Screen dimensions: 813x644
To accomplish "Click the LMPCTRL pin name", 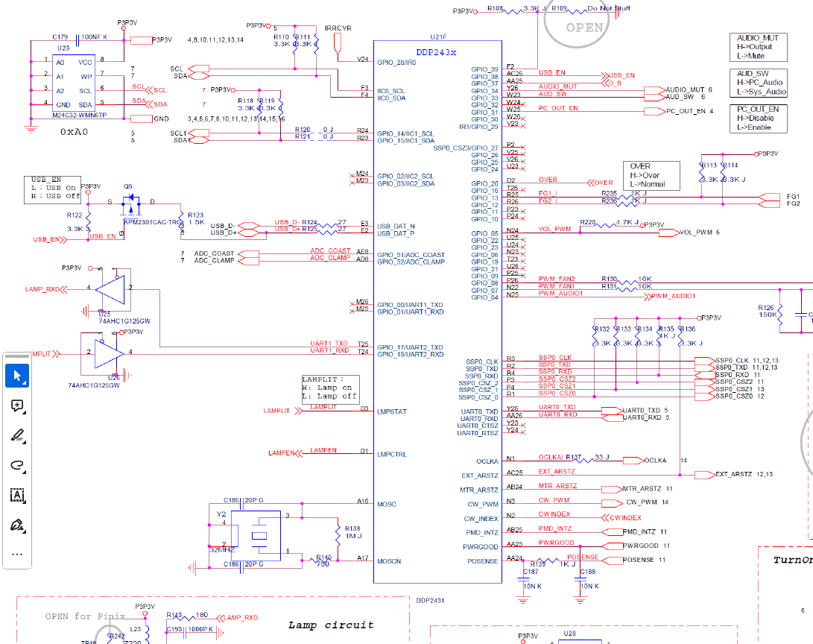I will 392,454.
